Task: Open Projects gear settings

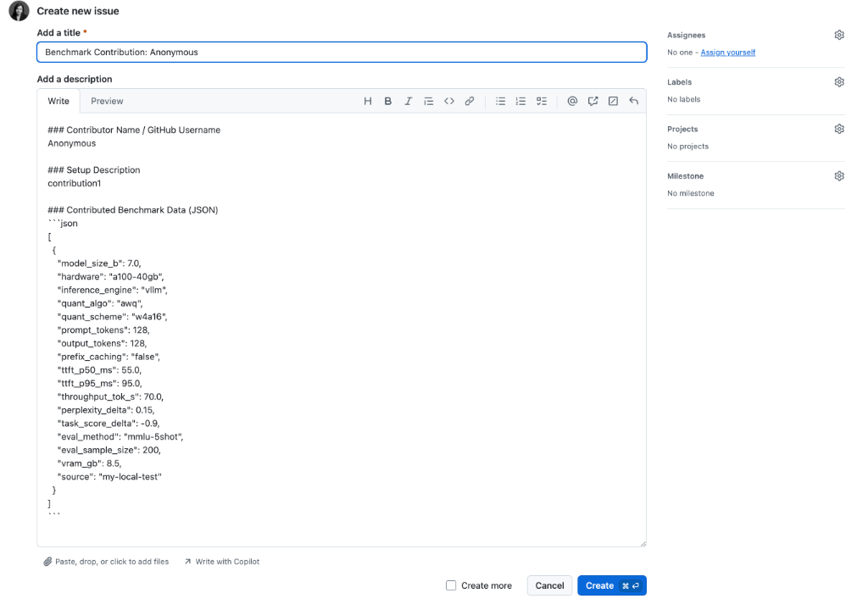Action: pyautogui.click(x=839, y=129)
